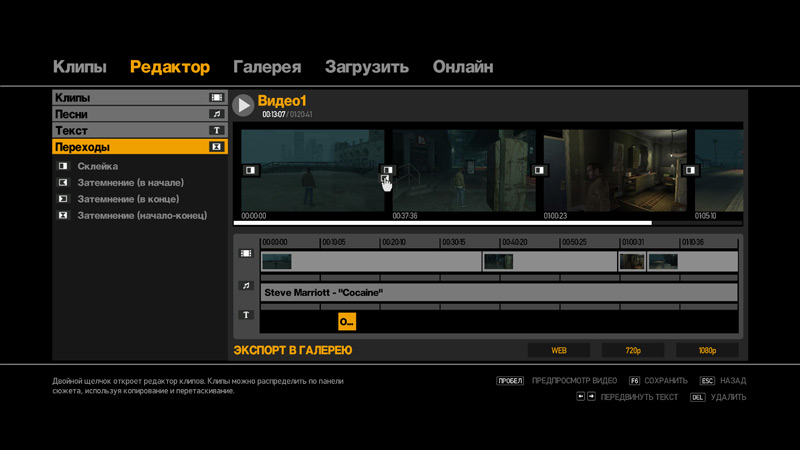
Task: Click transition marker at storyboard start
Action: point(251,171)
